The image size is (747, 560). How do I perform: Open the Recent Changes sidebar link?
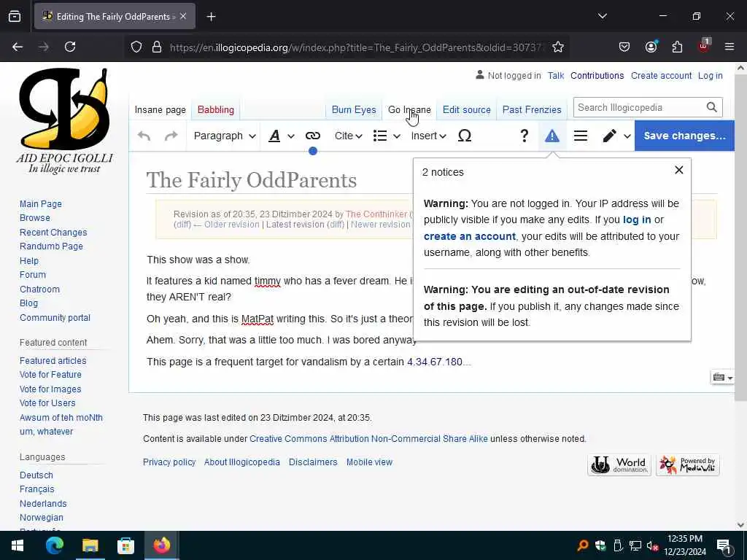pyautogui.click(x=53, y=233)
